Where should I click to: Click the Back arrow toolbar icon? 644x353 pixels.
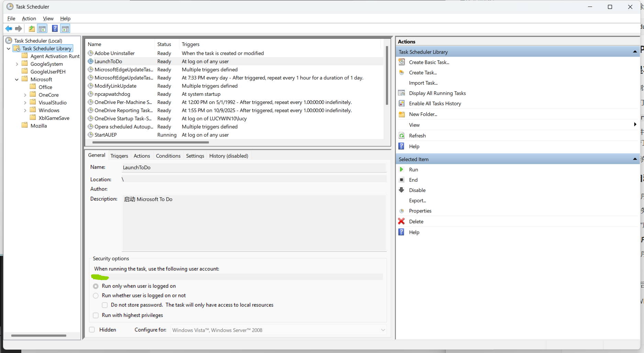[x=9, y=29]
